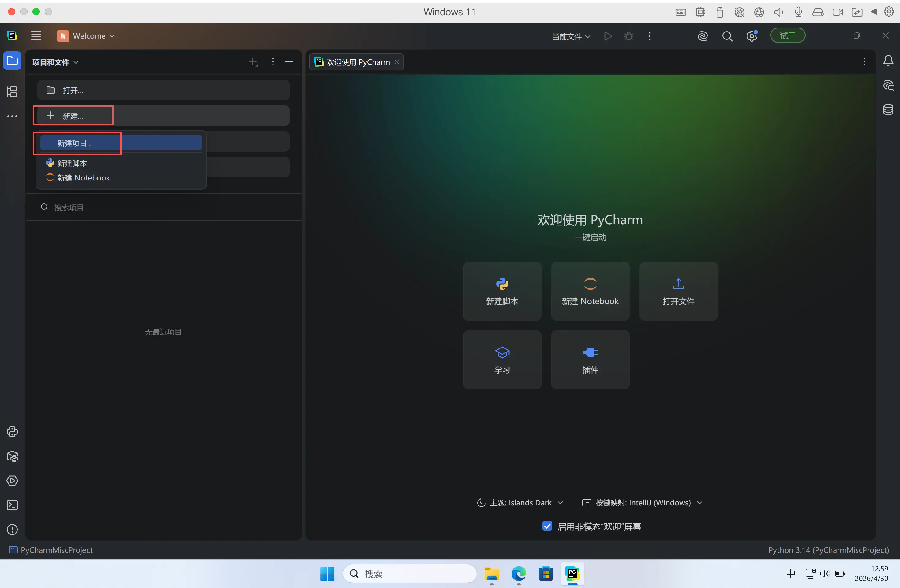Toggle the 启用非模态"欢迎"屏幕 checkbox
Screen dimensions: 900x588
coord(547,526)
